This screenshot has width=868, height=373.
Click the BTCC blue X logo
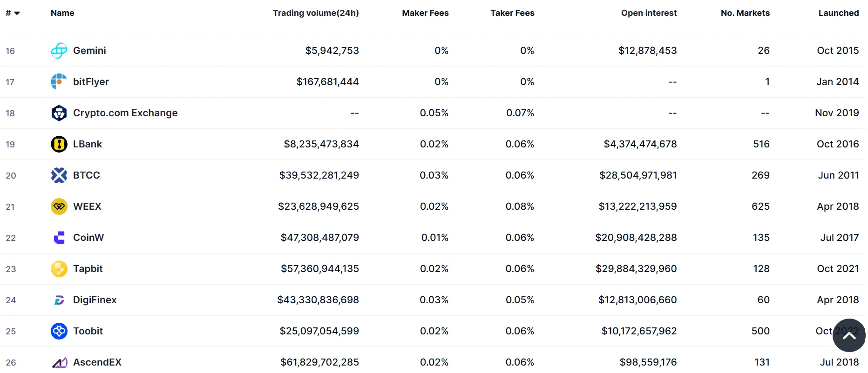pos(59,175)
